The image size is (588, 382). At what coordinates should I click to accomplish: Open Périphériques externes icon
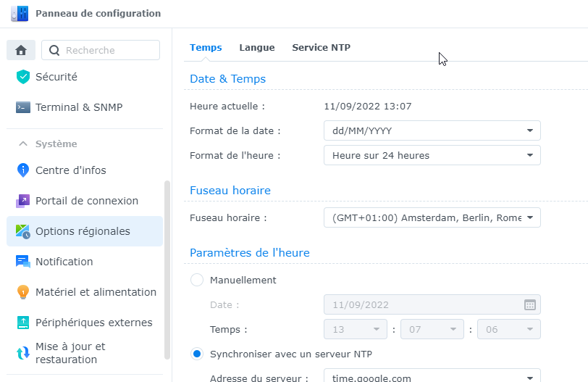point(23,323)
